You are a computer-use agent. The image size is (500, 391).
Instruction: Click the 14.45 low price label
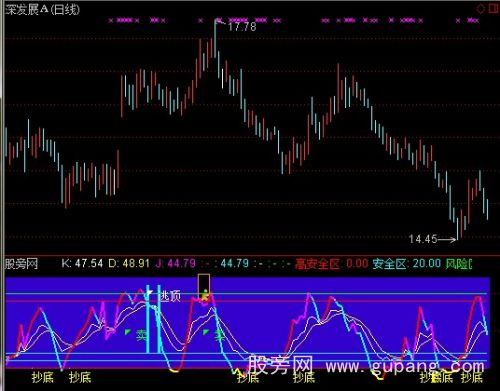pos(423,239)
